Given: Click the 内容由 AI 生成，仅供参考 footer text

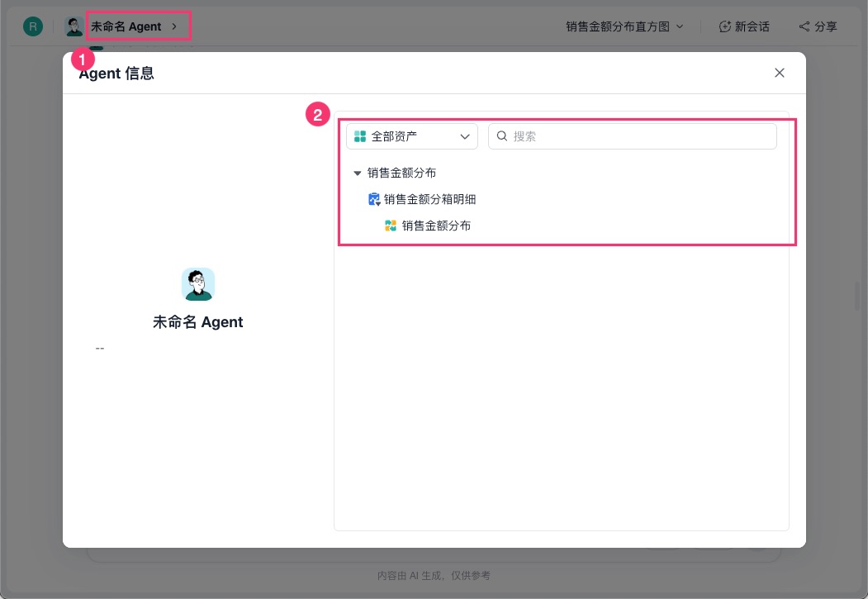Looking at the screenshot, I should tap(434, 576).
